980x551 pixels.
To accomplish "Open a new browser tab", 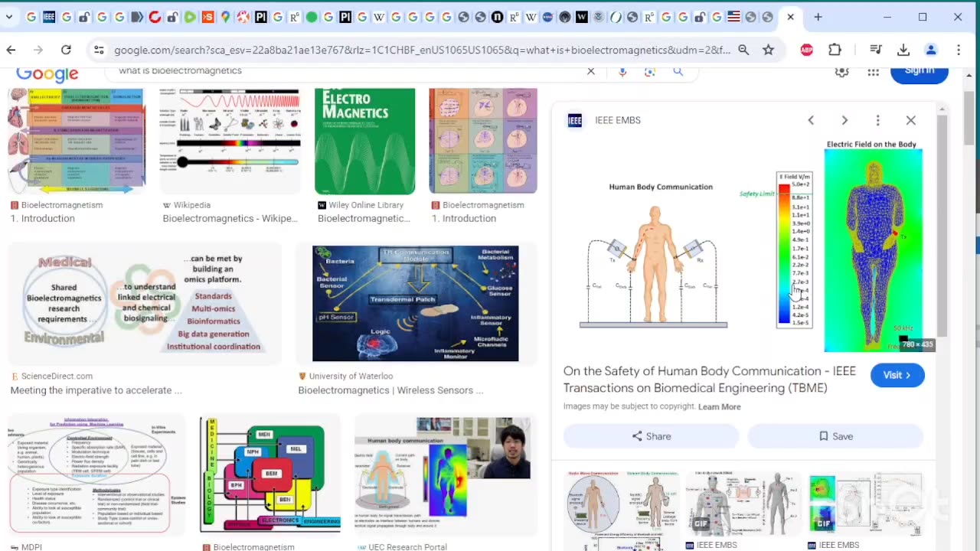I will [x=818, y=17].
